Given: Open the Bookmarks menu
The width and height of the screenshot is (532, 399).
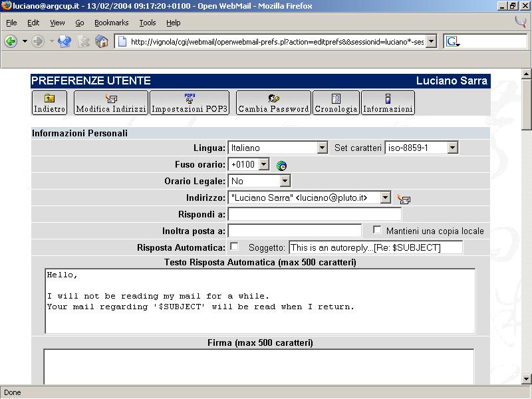Looking at the screenshot, I should [111, 23].
